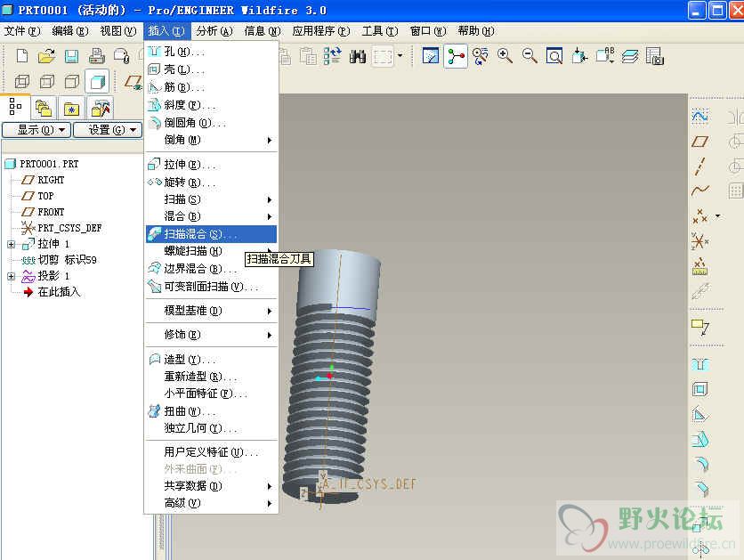Expand the 共享数据 submenu
Image resolution: width=744 pixels, height=560 pixels.
pyautogui.click(x=211, y=486)
